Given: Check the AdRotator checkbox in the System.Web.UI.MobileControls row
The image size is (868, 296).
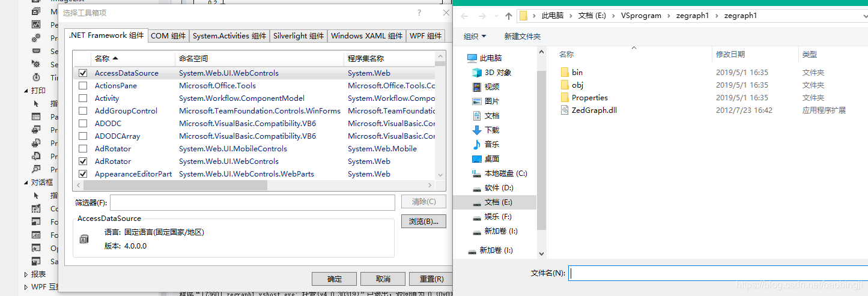Looking at the screenshot, I should click(x=83, y=149).
